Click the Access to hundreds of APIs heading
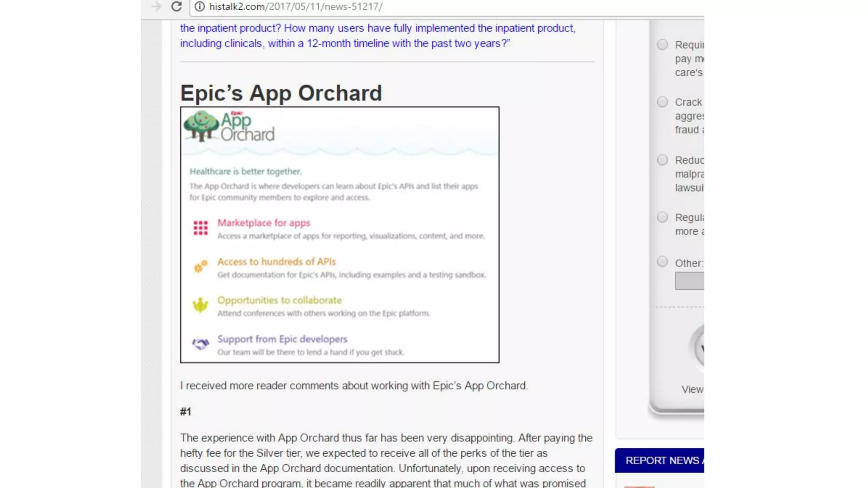This screenshot has height=488, width=868. [276, 262]
